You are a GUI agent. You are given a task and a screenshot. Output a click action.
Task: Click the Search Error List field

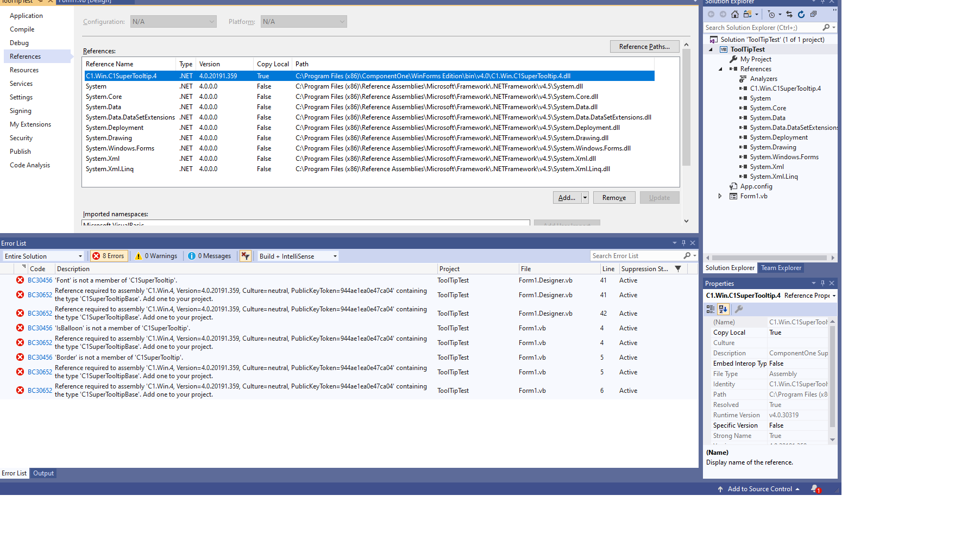tap(636, 256)
